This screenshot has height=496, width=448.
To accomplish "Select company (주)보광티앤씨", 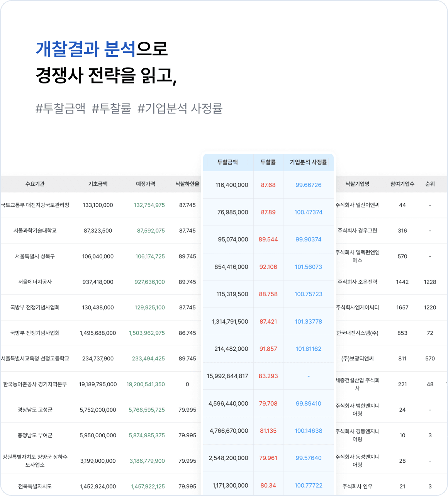I will (358, 358).
